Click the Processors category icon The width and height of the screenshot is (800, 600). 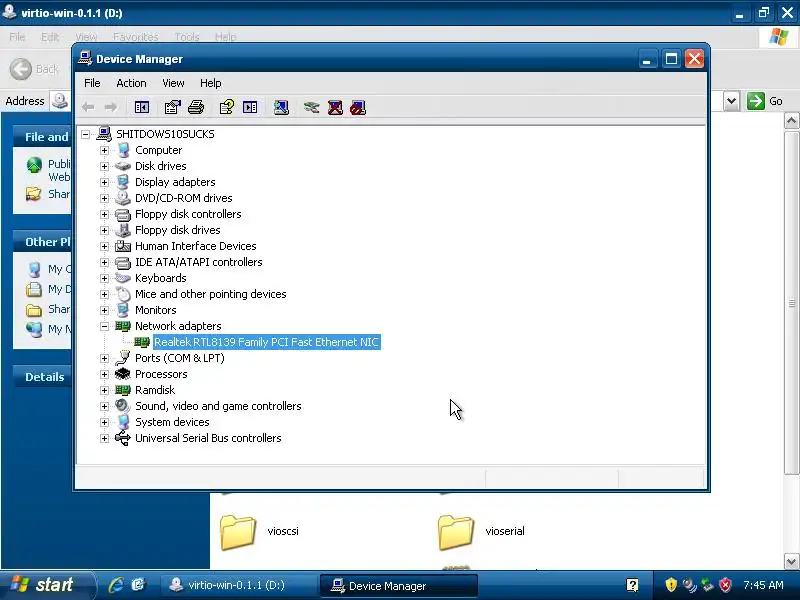[x=122, y=374]
